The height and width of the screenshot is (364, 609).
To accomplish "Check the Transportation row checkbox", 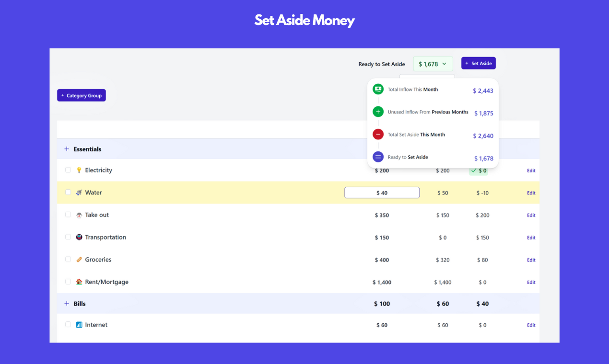I will 68,237.
